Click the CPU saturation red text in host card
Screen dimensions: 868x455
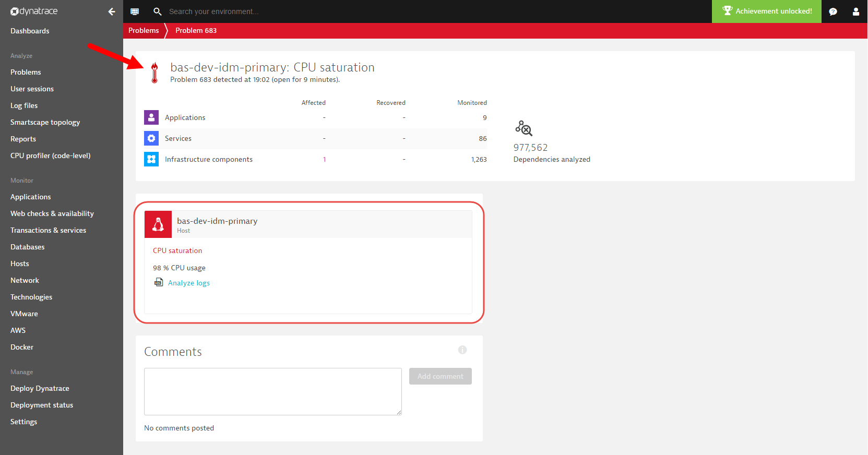177,250
